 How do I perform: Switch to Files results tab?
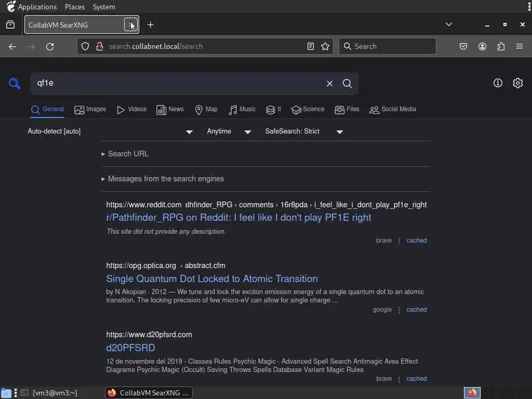[x=347, y=109]
